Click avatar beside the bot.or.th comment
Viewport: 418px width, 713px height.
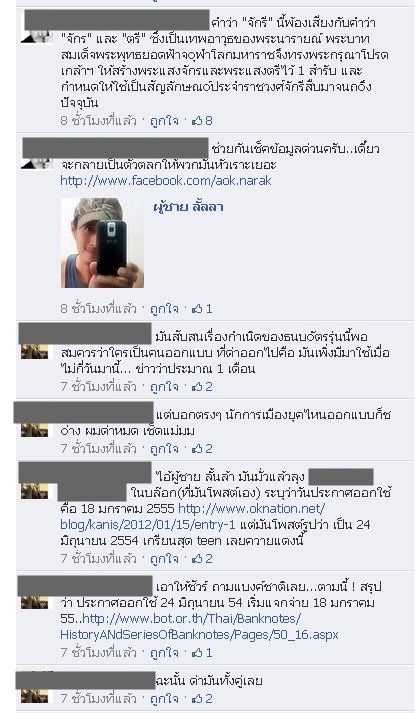[x=35, y=603]
